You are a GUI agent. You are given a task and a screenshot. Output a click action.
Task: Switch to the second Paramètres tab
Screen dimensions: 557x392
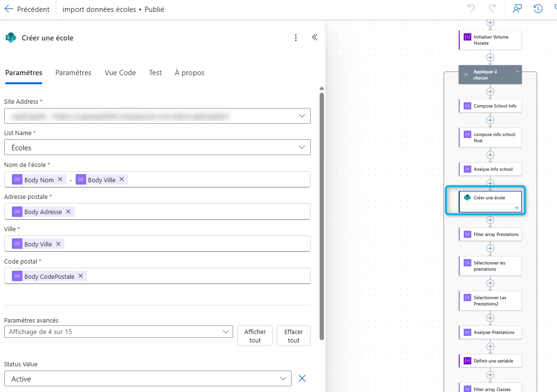[x=73, y=72]
